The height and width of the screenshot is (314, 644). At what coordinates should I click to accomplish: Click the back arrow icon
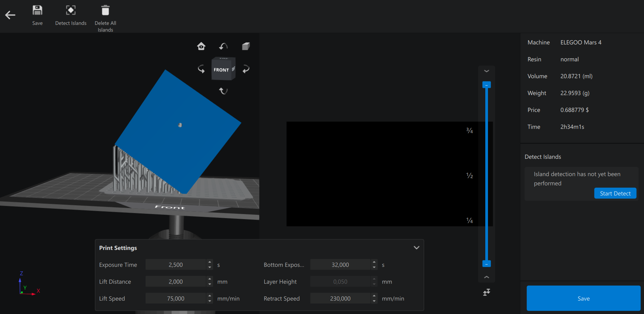(x=10, y=15)
